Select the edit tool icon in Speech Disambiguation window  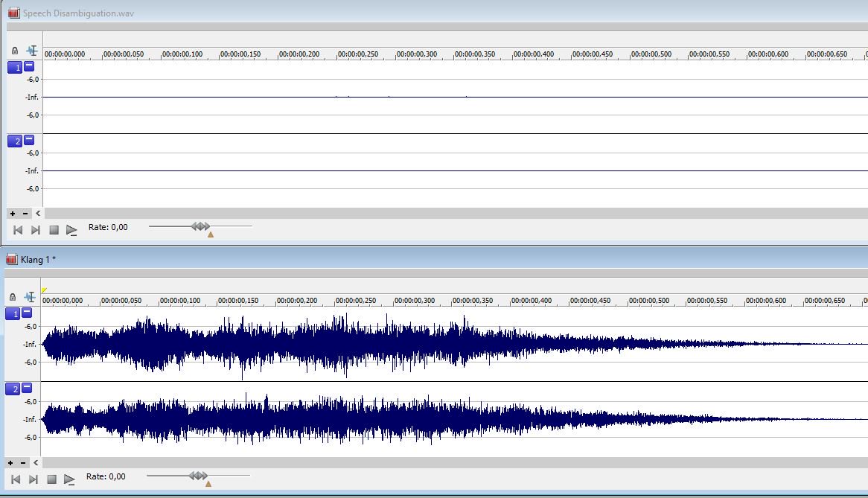[32, 51]
